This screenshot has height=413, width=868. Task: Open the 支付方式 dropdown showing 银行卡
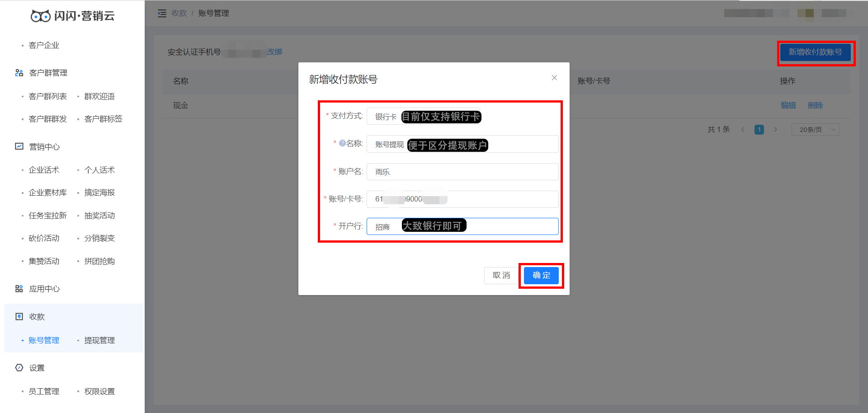coord(462,117)
